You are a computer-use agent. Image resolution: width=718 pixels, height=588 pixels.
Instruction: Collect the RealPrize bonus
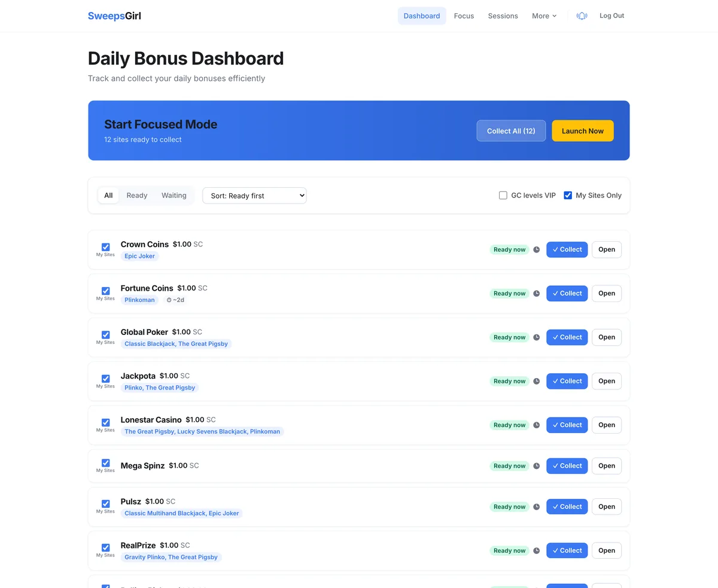click(567, 551)
